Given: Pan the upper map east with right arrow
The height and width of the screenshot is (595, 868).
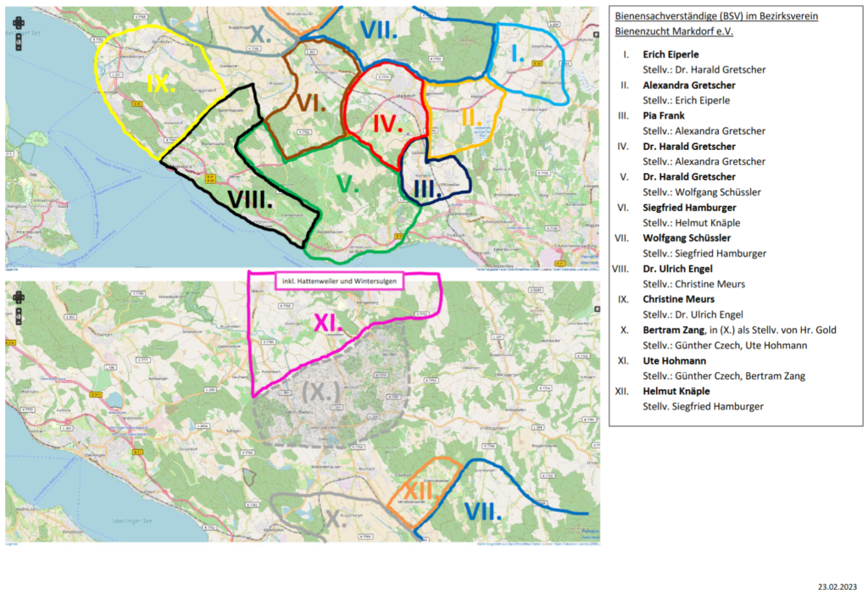Looking at the screenshot, I should (x=23, y=23).
